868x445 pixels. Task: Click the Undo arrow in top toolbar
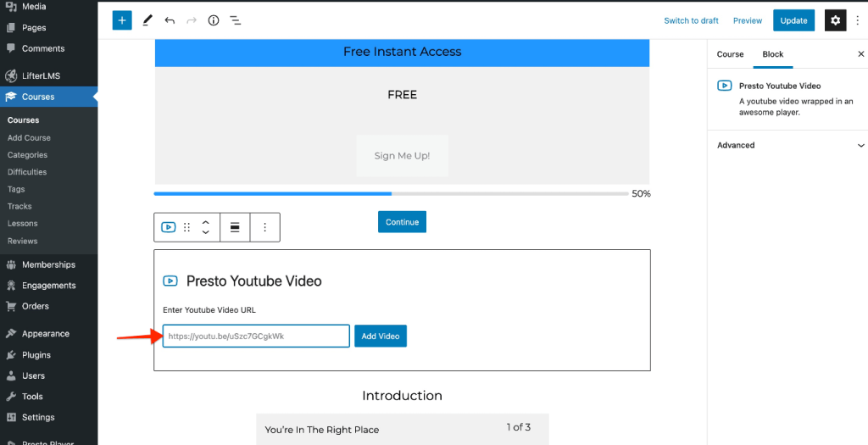170,20
